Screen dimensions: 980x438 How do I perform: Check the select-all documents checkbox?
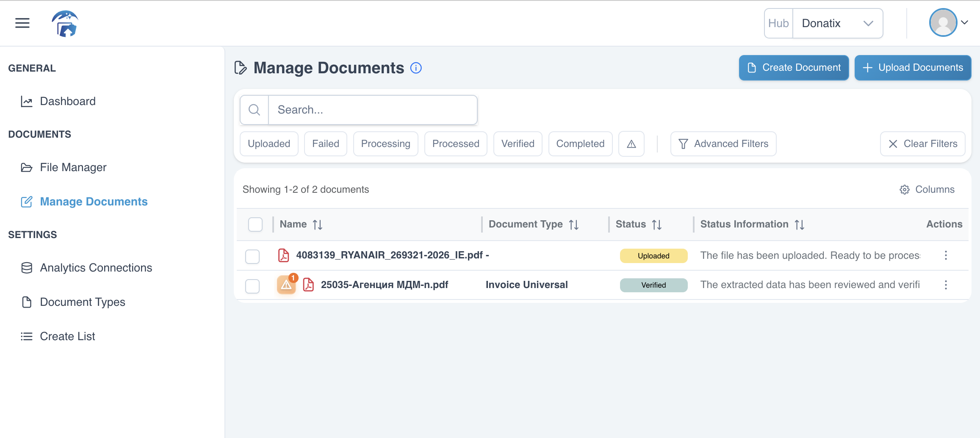pyautogui.click(x=255, y=225)
